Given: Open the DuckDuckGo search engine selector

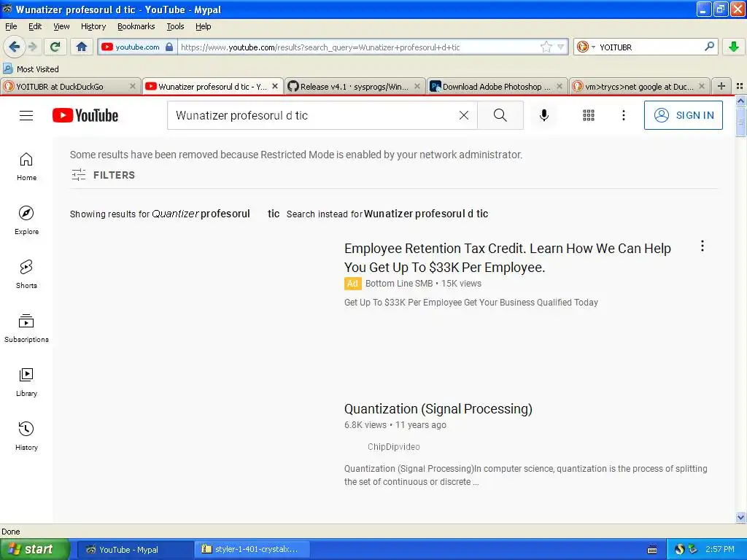Looking at the screenshot, I should click(586, 47).
